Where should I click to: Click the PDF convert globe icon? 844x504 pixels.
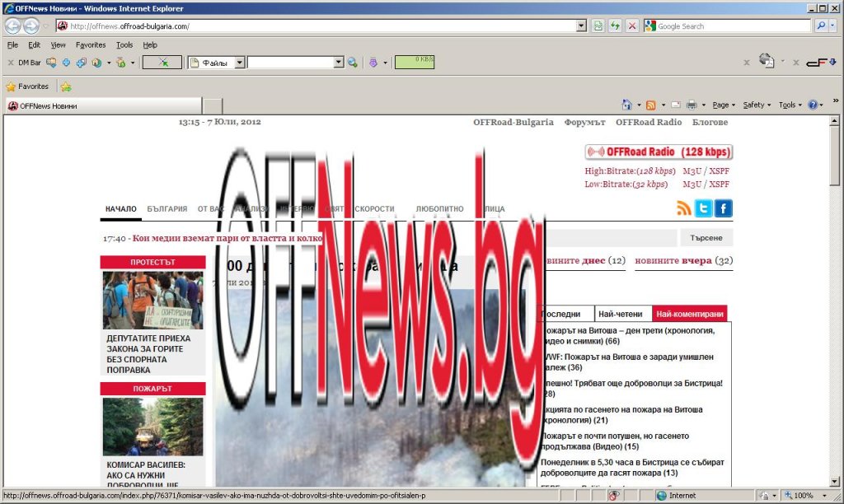[x=767, y=61]
